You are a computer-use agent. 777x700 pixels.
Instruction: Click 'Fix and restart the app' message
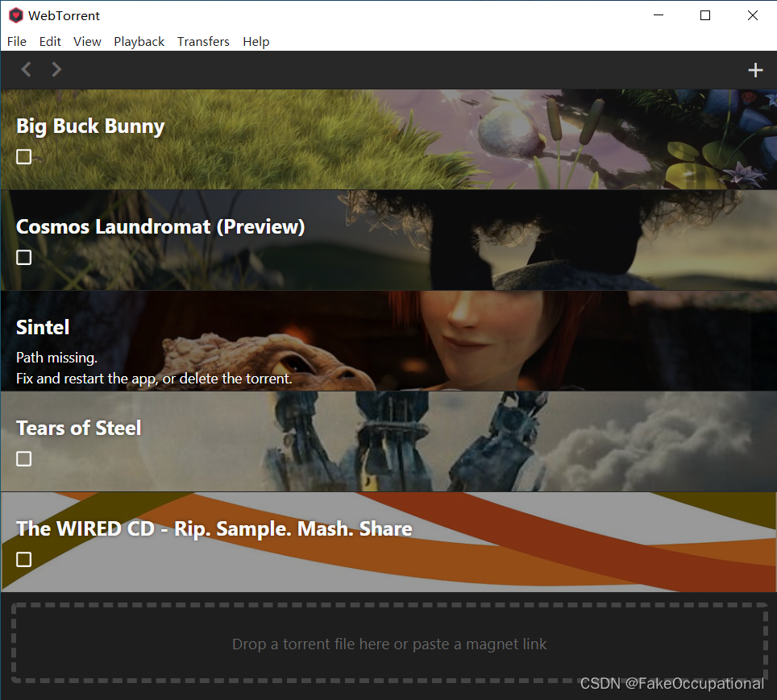154,379
